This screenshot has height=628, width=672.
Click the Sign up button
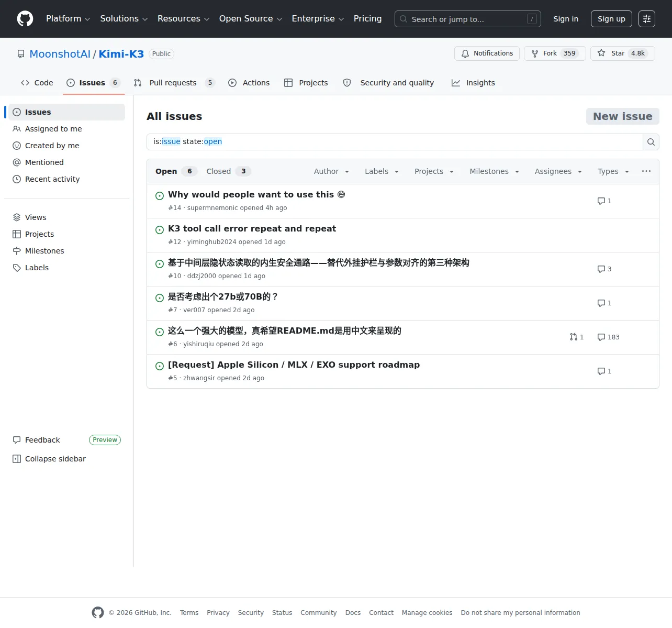pos(611,19)
